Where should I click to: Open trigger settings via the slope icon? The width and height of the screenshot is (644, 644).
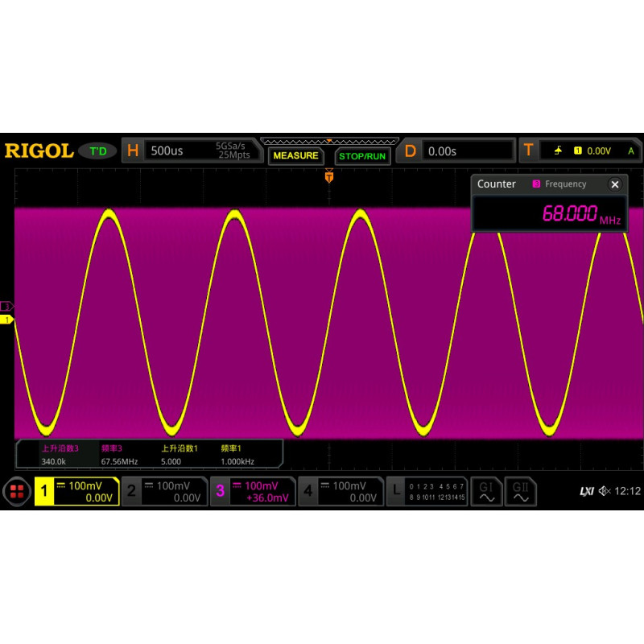[557, 150]
